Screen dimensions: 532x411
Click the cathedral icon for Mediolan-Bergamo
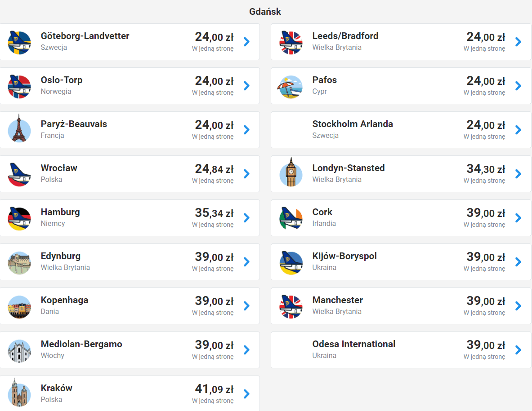pyautogui.click(x=19, y=350)
